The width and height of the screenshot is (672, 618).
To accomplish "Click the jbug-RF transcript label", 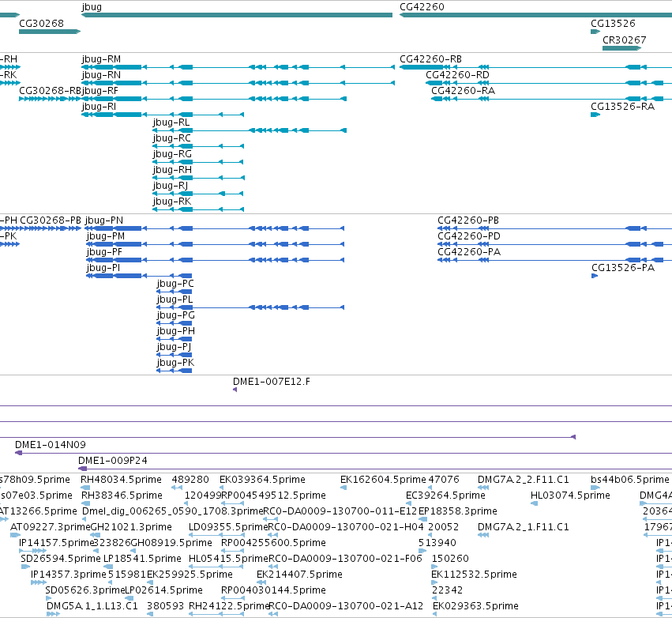I will coord(99,91).
